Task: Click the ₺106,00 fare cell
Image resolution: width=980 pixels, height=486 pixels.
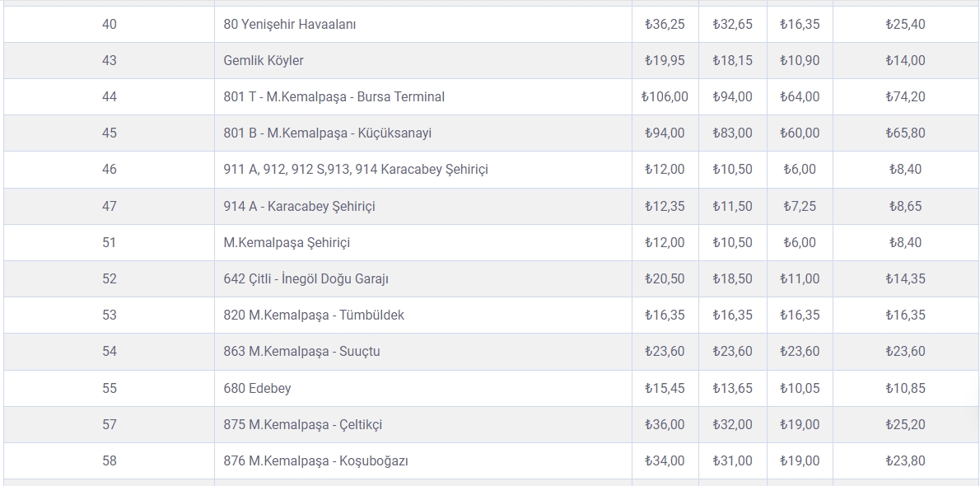Action: (665, 97)
